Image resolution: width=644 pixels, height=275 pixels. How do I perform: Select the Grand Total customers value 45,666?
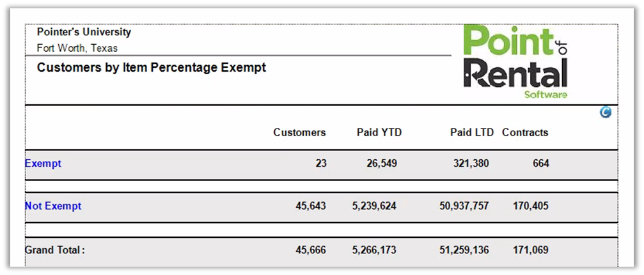point(311,251)
